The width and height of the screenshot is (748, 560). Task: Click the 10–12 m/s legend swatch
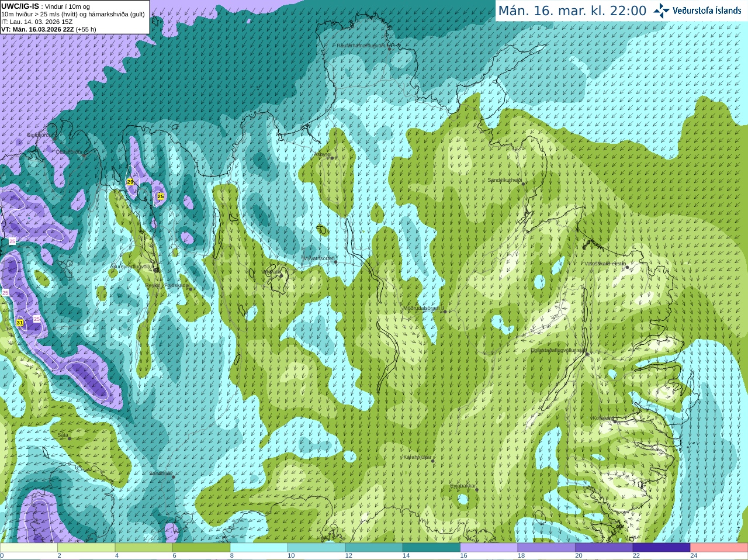(x=316, y=548)
